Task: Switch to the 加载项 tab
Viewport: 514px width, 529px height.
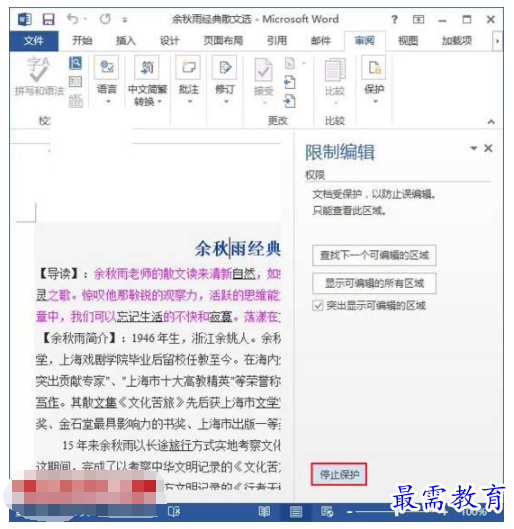Action: (457, 41)
